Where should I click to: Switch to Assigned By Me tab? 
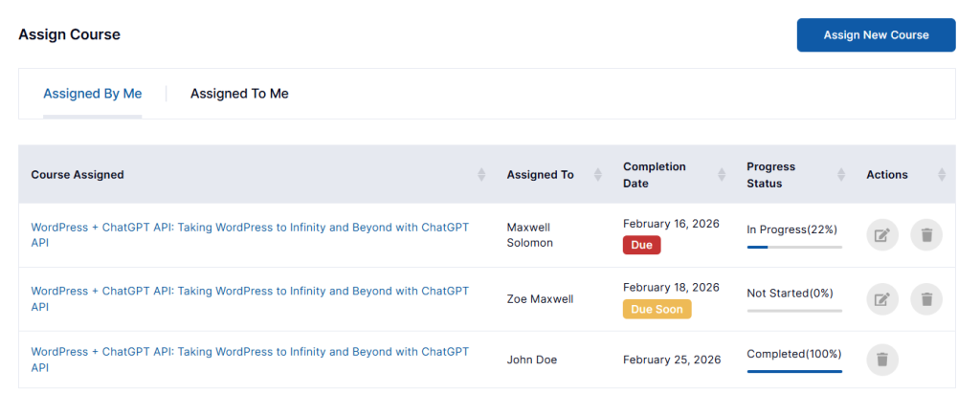point(93,94)
